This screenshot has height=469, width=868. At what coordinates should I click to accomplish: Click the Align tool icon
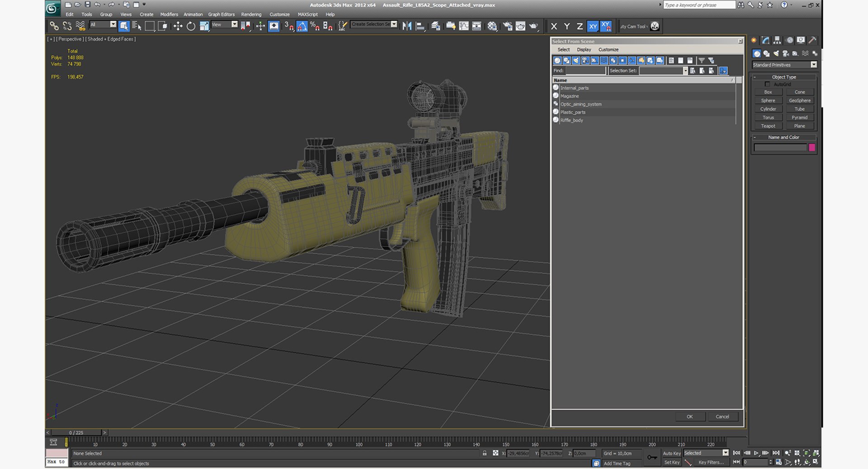pyautogui.click(x=420, y=26)
